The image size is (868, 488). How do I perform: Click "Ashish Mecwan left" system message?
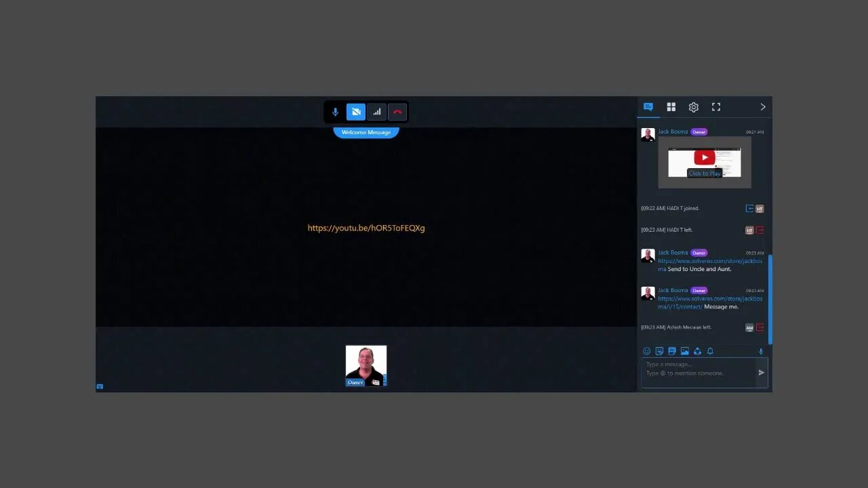point(676,327)
